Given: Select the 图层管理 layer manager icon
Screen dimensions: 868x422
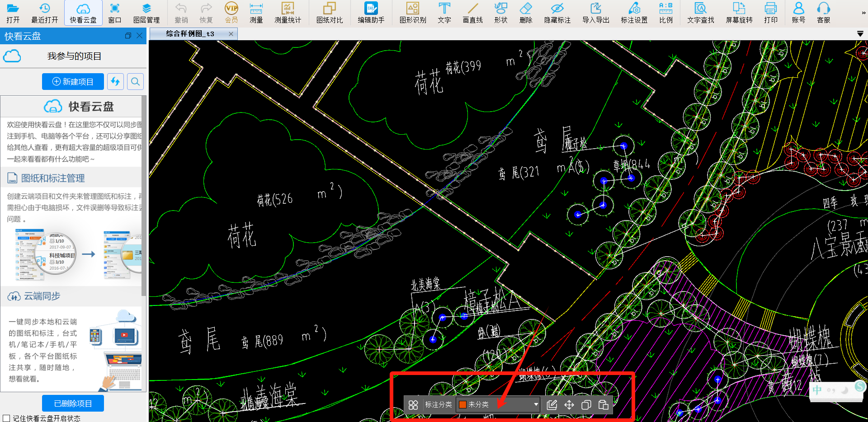Looking at the screenshot, I should (x=146, y=13).
